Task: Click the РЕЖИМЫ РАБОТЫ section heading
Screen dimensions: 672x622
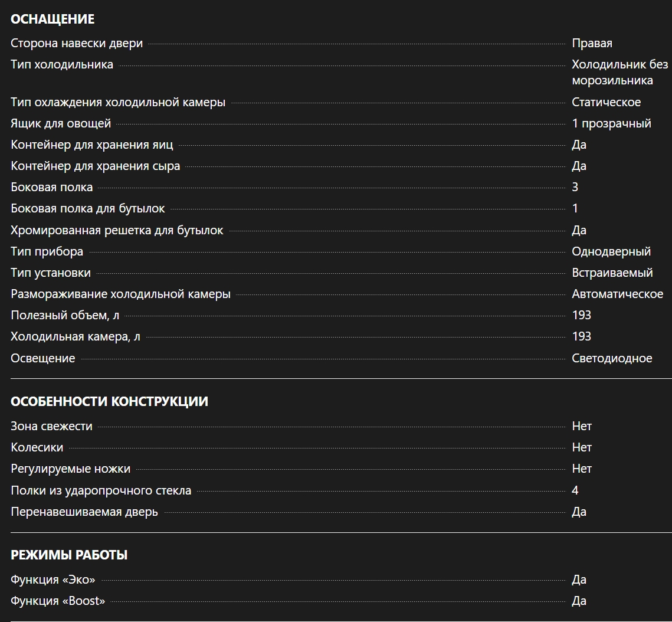Action: pyautogui.click(x=69, y=555)
